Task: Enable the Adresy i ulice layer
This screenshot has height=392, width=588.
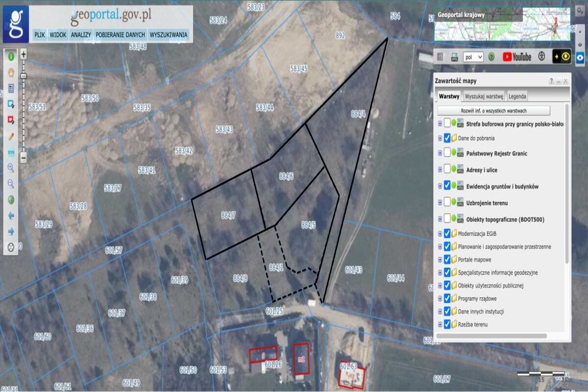Action: pyautogui.click(x=447, y=169)
